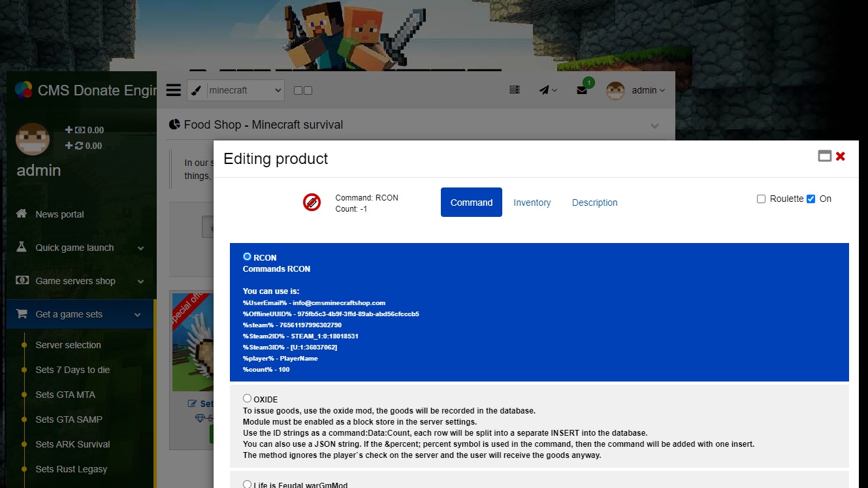Expand the Quick game launch menu
The height and width of the screenshot is (488, 868).
pos(80,248)
